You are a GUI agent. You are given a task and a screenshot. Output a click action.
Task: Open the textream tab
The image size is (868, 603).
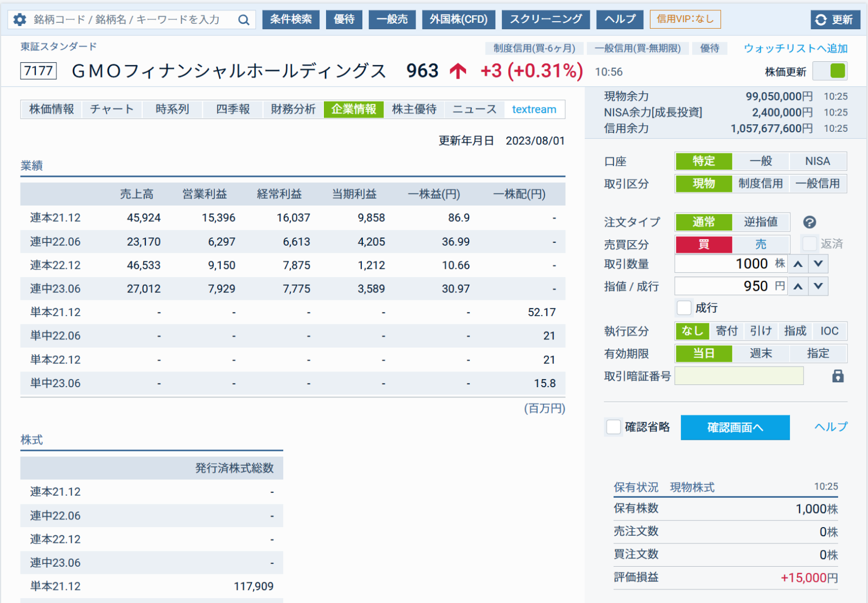click(x=534, y=109)
